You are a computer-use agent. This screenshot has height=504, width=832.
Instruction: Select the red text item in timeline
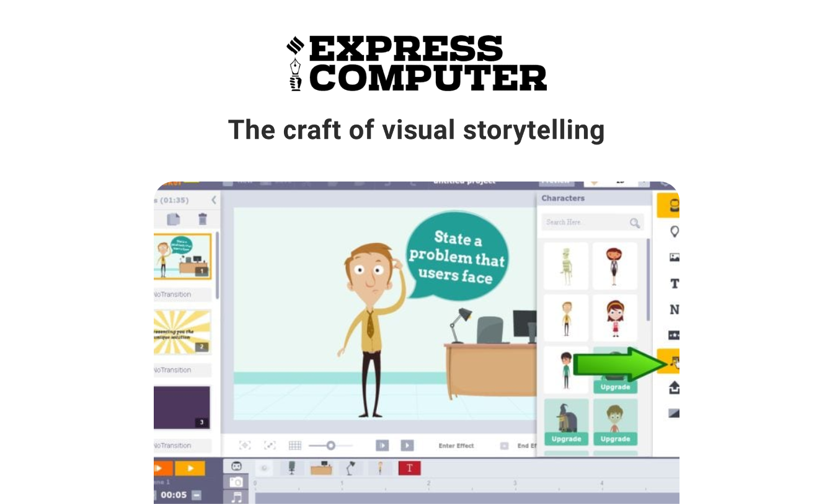pyautogui.click(x=409, y=468)
